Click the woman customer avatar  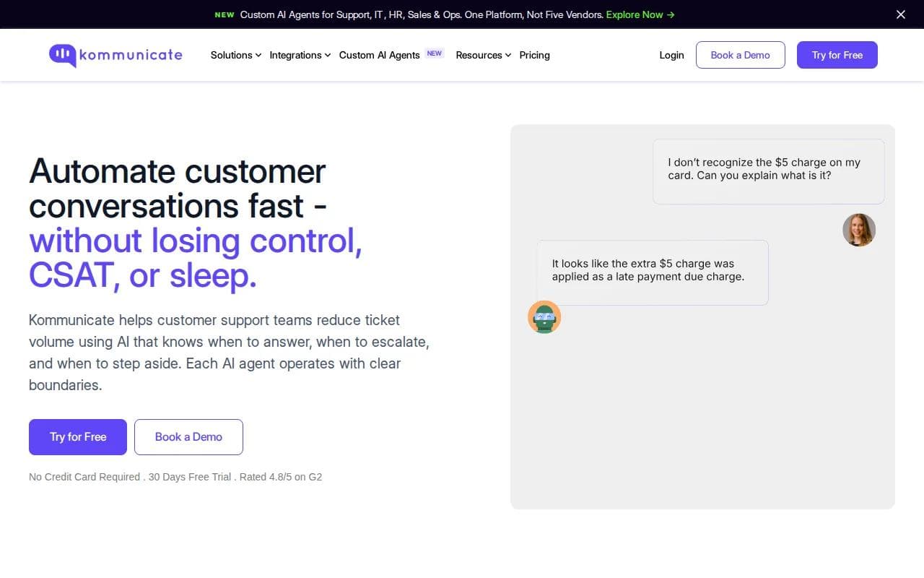pos(859,230)
